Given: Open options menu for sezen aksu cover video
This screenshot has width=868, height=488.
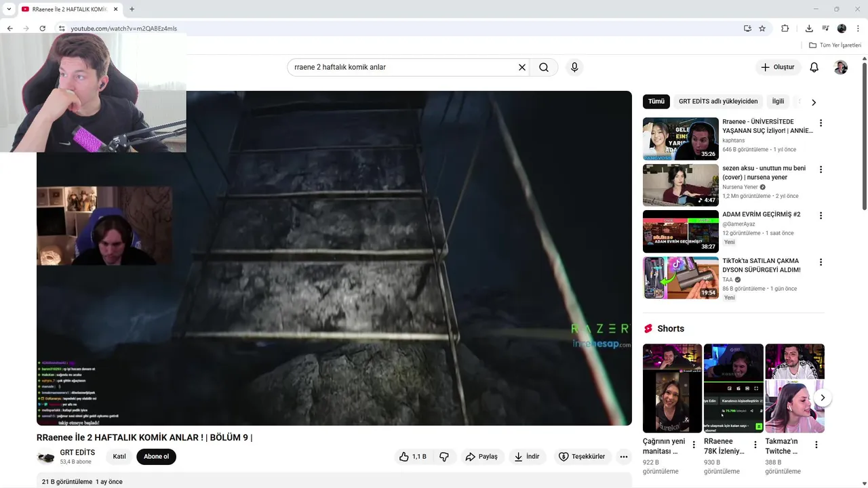Looking at the screenshot, I should click(821, 169).
